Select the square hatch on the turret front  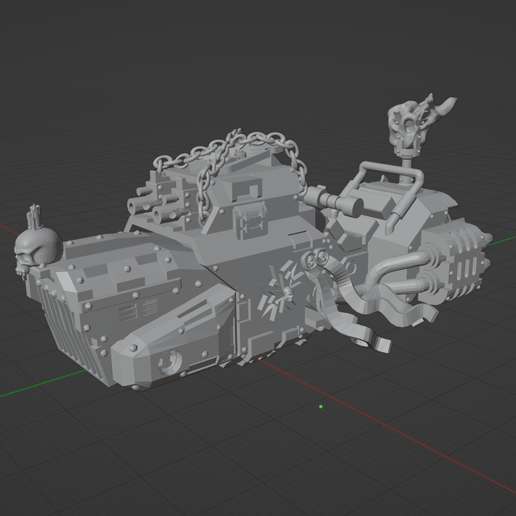point(250,221)
